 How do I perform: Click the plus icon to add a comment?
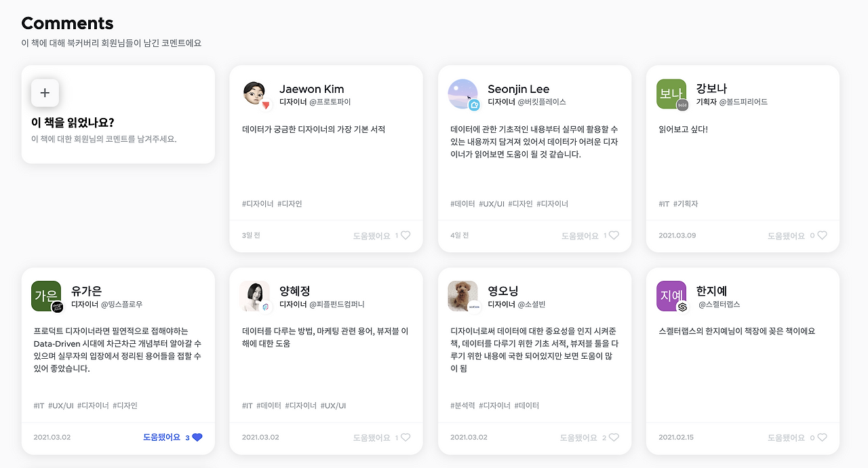click(x=45, y=92)
